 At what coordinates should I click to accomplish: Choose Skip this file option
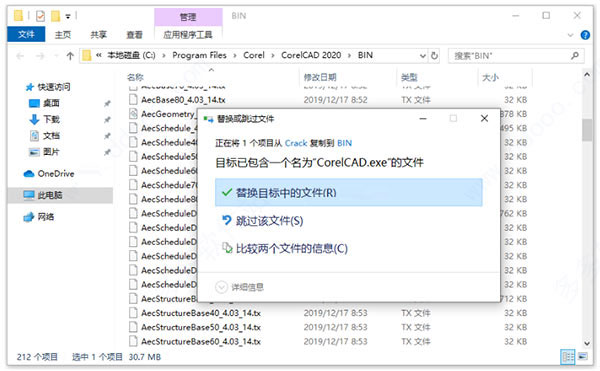click(x=263, y=221)
